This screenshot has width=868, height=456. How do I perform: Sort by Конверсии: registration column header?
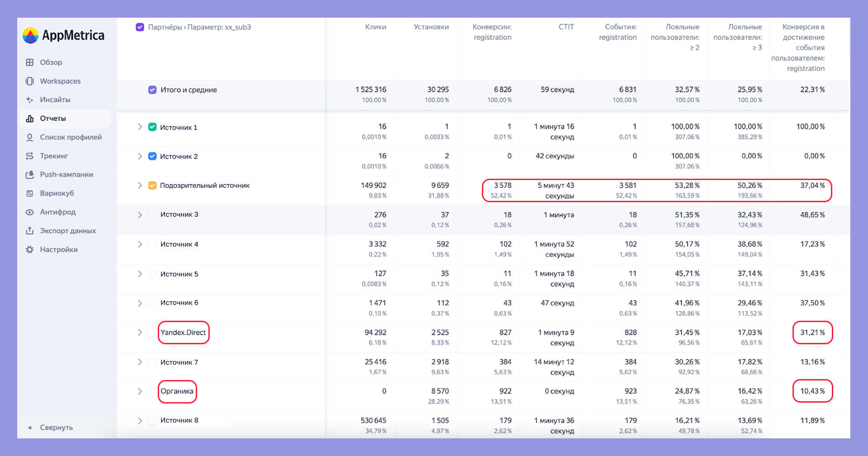[492, 32]
